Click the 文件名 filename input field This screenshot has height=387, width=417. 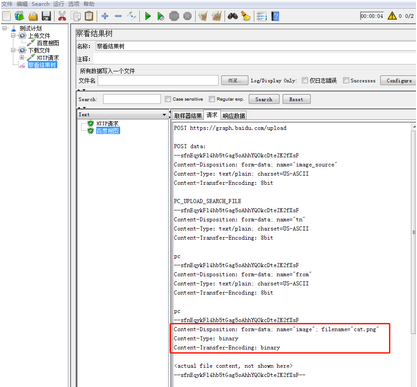tap(158, 80)
